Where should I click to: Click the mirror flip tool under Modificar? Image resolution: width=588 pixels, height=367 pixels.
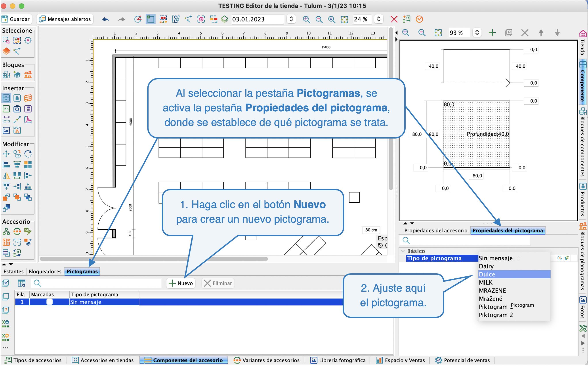[x=6, y=175]
